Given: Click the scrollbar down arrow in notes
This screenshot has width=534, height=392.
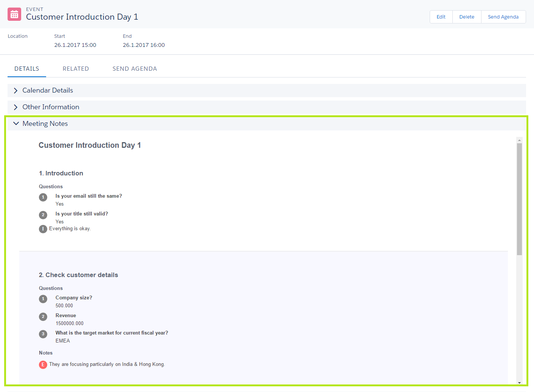Looking at the screenshot, I should click(x=519, y=383).
